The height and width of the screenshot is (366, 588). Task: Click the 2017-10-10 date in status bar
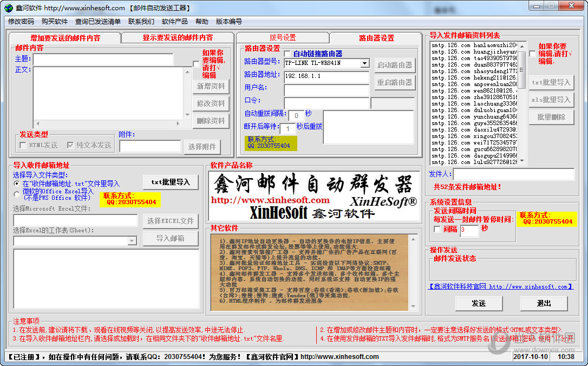531,357
